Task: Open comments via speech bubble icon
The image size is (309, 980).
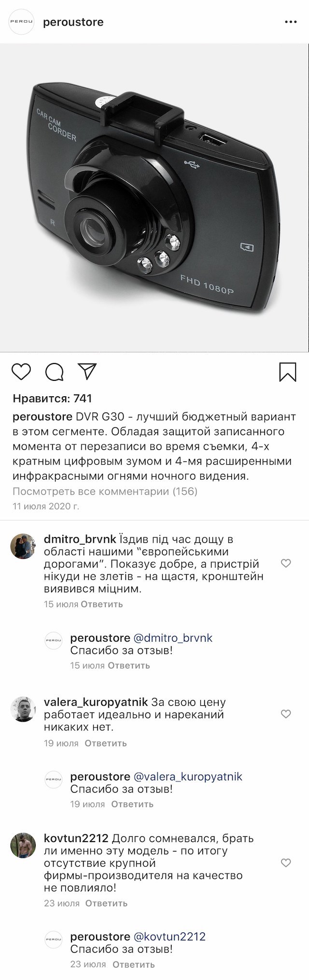Action: click(55, 372)
